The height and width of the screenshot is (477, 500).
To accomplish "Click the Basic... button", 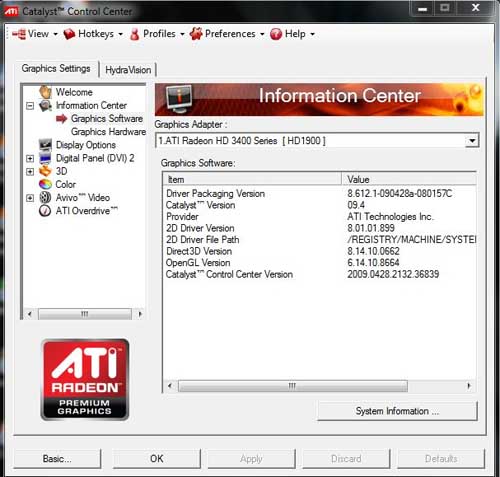I will point(57,459).
